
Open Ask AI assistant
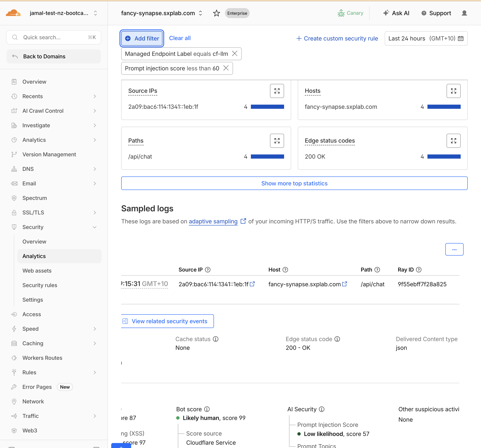point(396,13)
